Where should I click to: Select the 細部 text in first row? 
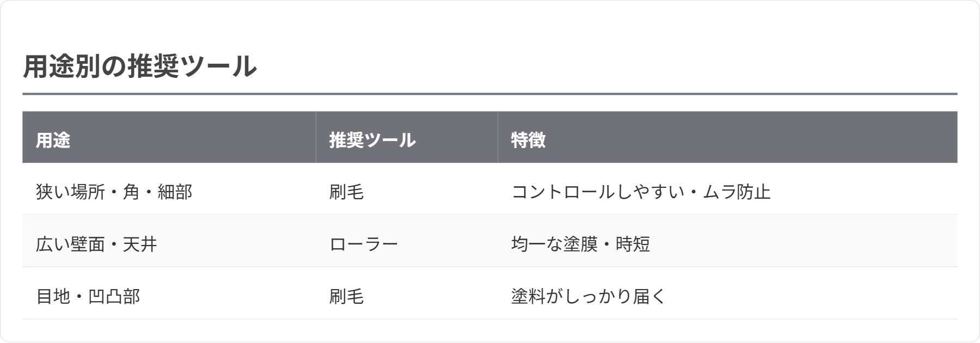pyautogui.click(x=175, y=192)
